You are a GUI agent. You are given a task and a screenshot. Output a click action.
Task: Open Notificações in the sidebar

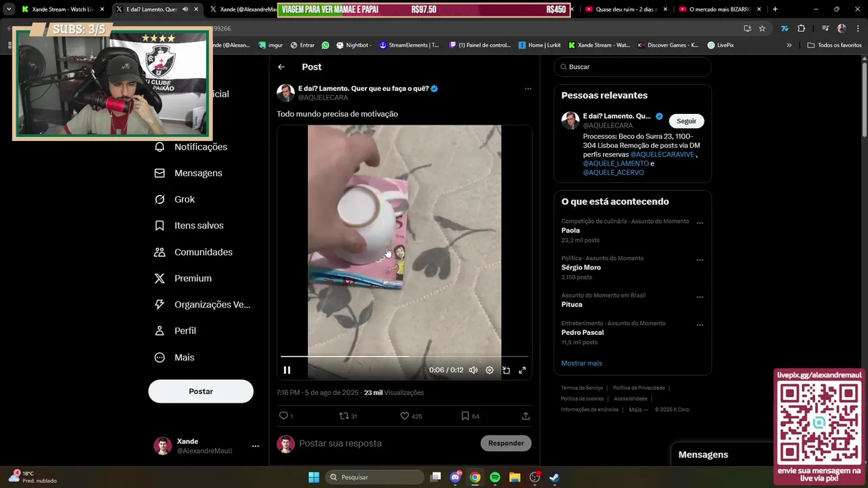(x=191, y=147)
